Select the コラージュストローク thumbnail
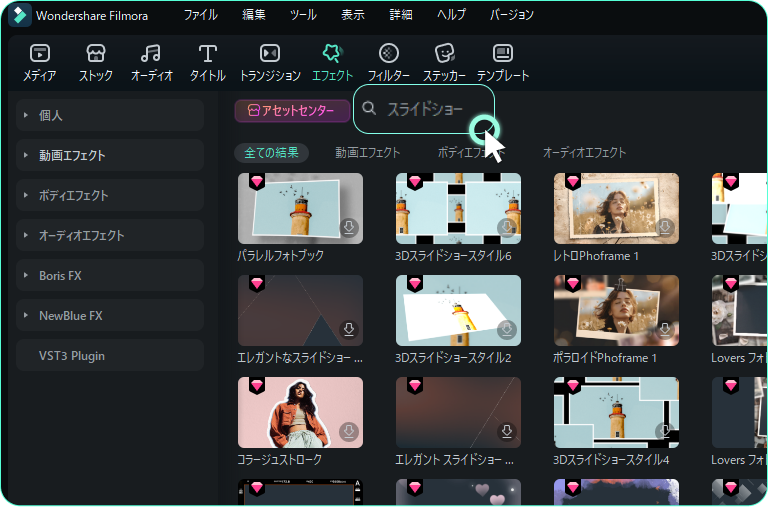Viewport: 768px width, 507px height. coord(300,412)
